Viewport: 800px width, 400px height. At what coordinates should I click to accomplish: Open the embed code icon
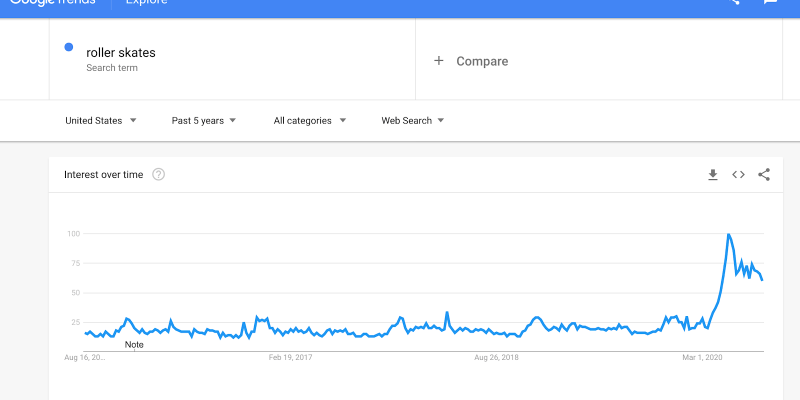pyautogui.click(x=738, y=175)
